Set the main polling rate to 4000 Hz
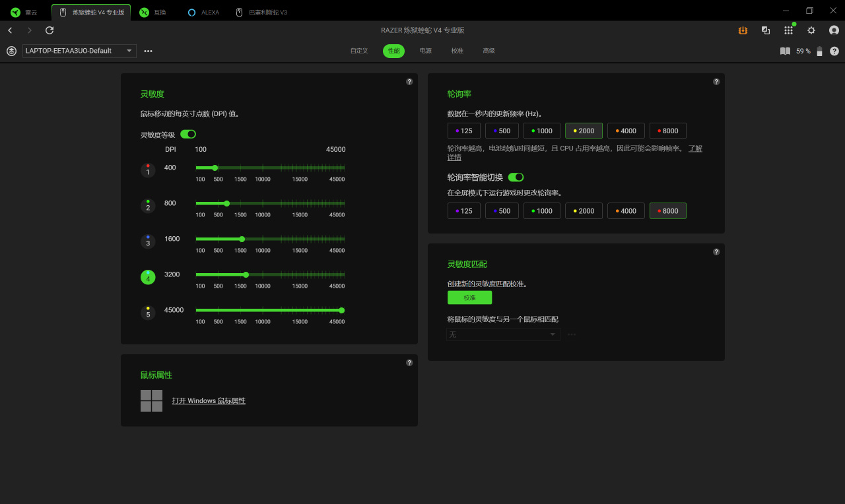This screenshot has width=845, height=504. point(626,131)
